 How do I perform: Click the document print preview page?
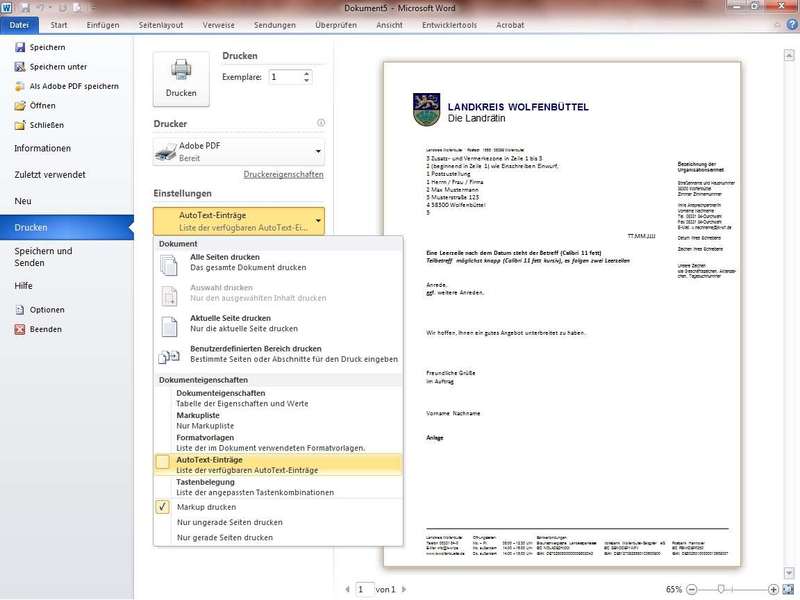click(x=562, y=314)
